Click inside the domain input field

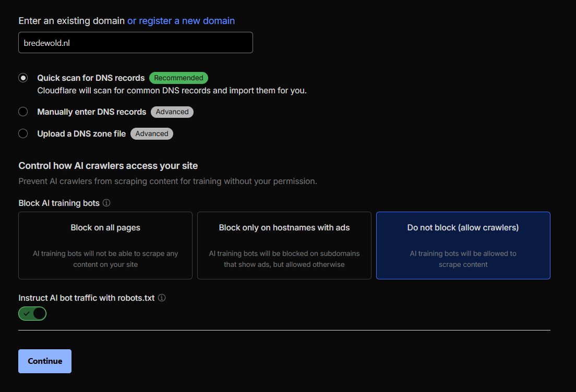(x=135, y=42)
